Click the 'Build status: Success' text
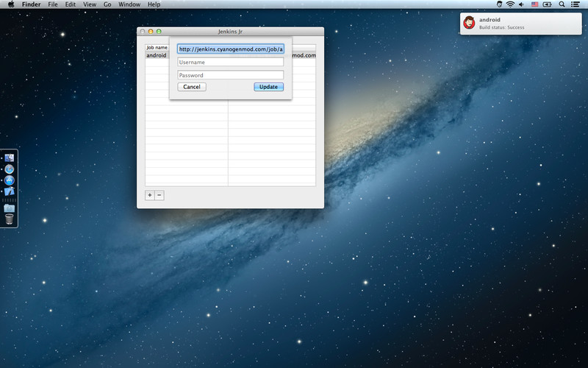588x368 pixels. pos(501,27)
